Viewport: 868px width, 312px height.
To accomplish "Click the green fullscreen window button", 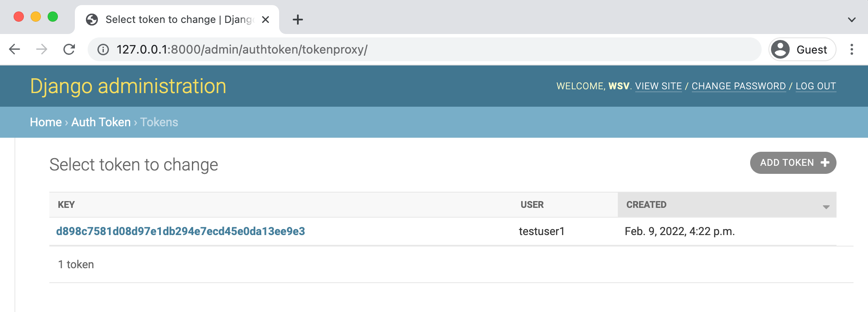I will tap(53, 17).
